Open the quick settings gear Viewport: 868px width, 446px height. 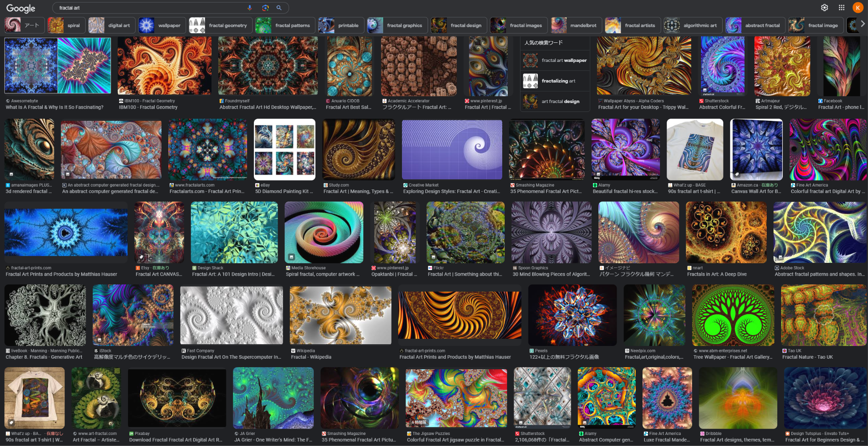tap(824, 8)
